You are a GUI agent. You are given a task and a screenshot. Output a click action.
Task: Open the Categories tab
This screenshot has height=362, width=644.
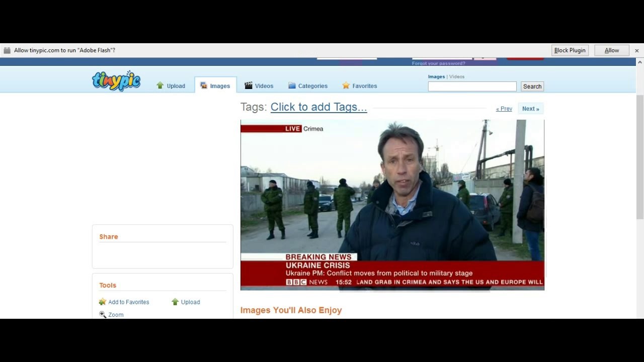[307, 86]
